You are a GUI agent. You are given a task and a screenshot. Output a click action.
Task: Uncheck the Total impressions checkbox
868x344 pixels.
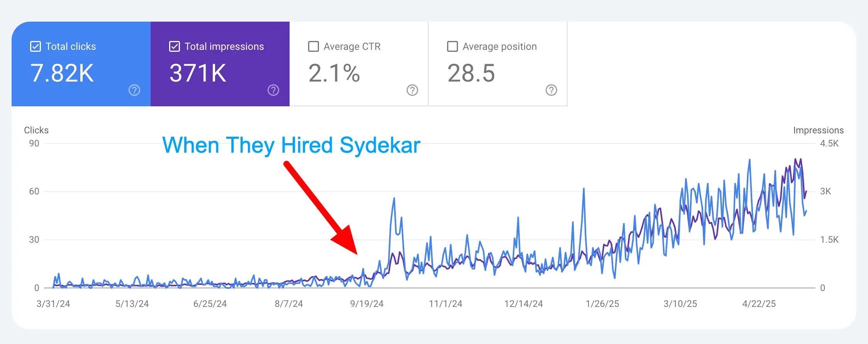point(175,47)
